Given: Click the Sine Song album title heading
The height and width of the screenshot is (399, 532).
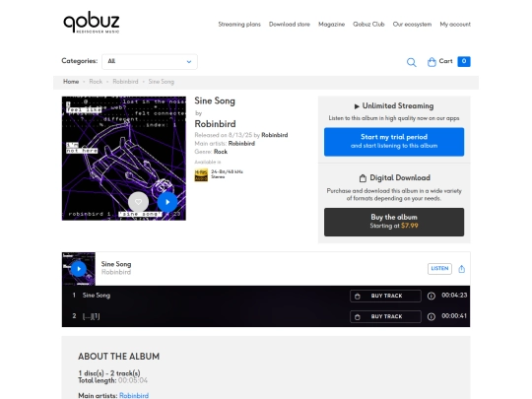Looking at the screenshot, I should [x=215, y=100].
